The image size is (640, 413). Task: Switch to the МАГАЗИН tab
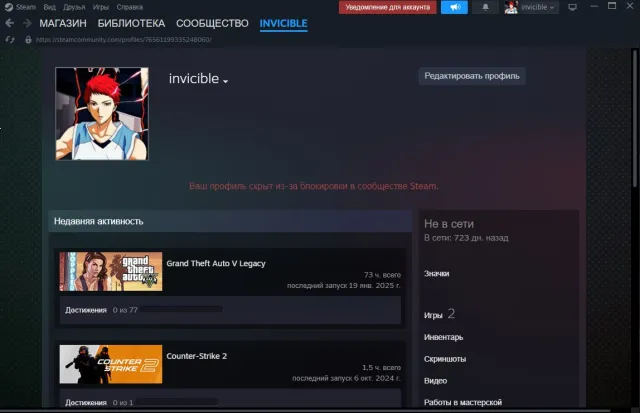(x=63, y=23)
